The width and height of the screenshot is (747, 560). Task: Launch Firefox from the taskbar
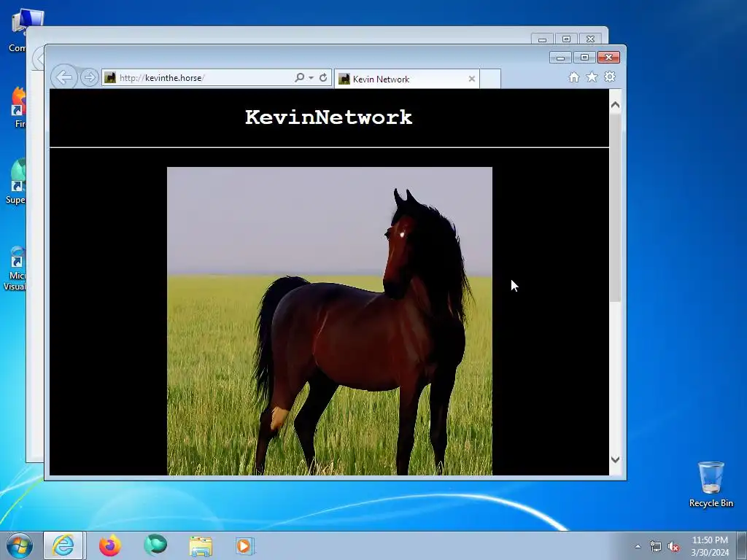pos(109,545)
